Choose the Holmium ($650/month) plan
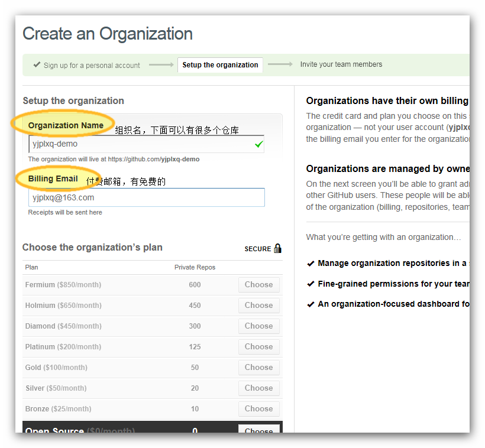The height and width of the screenshot is (448, 485). tap(259, 306)
